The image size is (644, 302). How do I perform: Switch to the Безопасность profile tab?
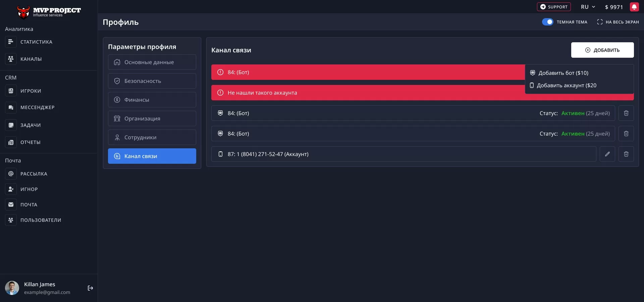coord(152,81)
